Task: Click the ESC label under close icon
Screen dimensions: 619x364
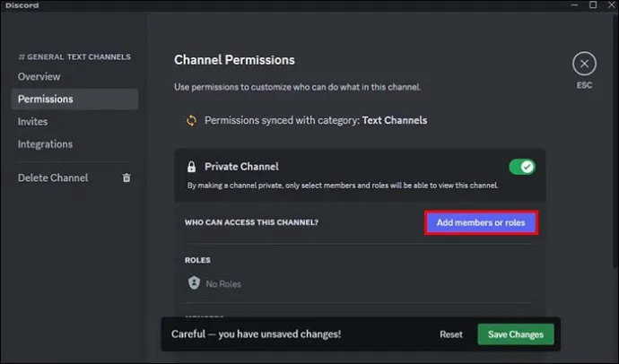Action: point(584,85)
